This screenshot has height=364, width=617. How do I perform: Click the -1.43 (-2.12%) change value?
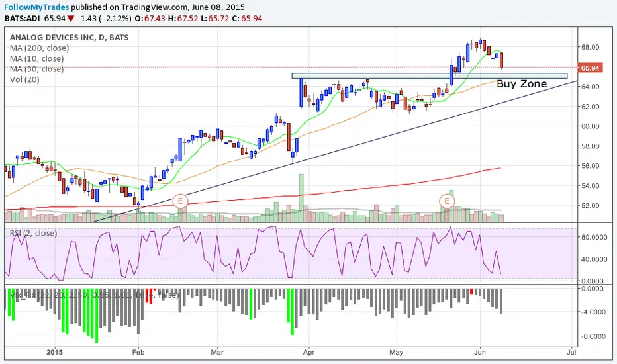[x=103, y=19]
